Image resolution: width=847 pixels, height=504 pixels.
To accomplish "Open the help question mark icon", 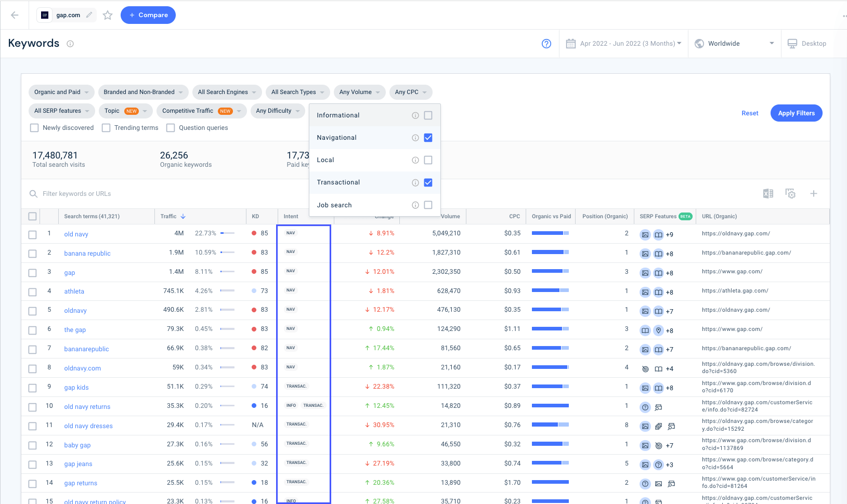I will [546, 44].
